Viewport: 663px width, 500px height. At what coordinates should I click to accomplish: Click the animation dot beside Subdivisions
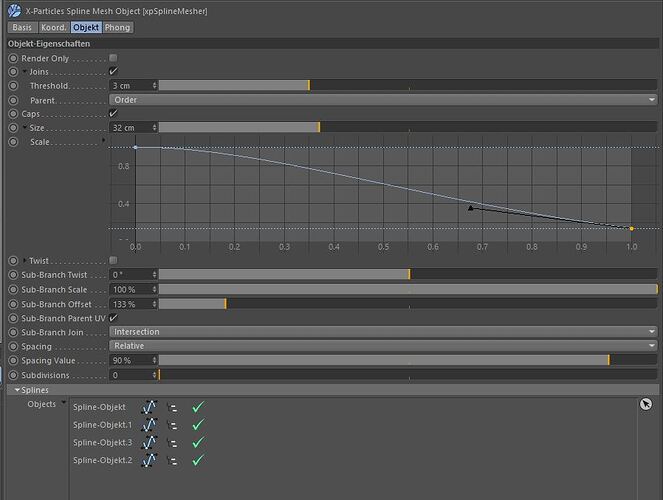(x=13, y=375)
